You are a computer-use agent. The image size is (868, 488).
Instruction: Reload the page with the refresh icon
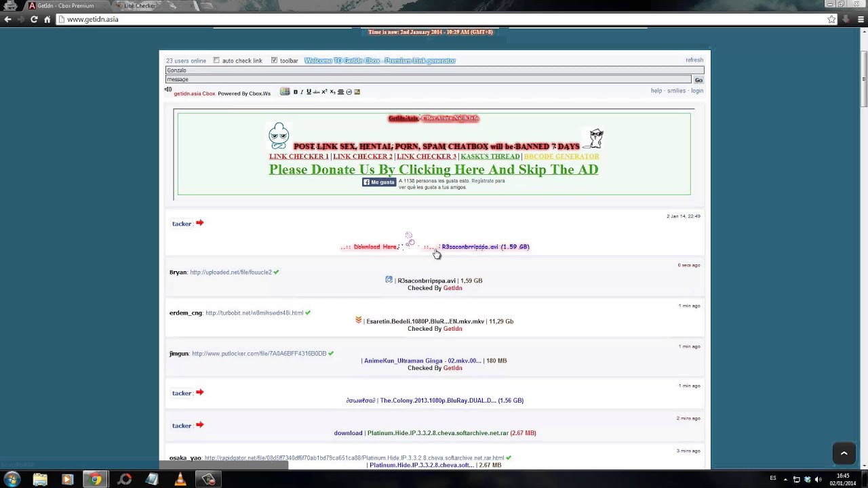(x=34, y=20)
